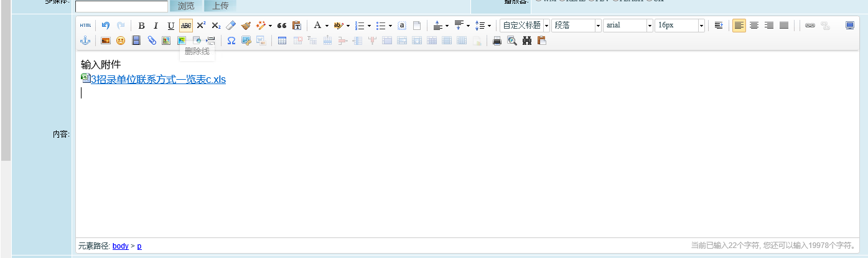Click the insert table icon

[282, 41]
